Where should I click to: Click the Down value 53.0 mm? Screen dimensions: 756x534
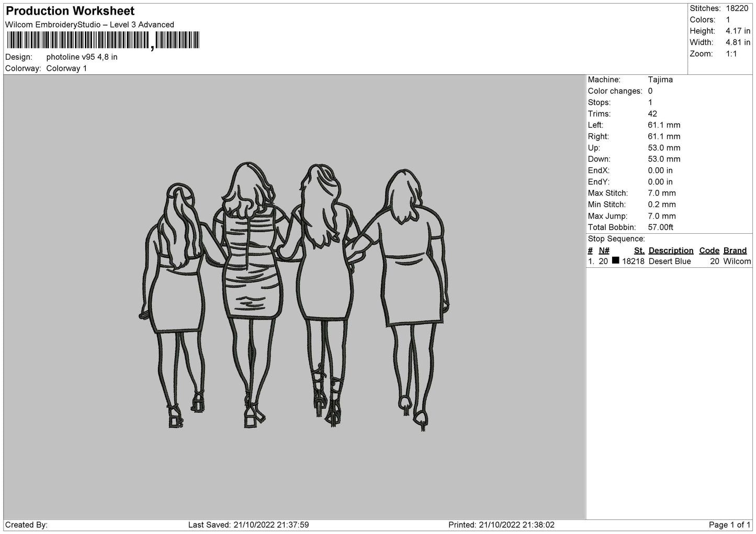[x=664, y=159]
